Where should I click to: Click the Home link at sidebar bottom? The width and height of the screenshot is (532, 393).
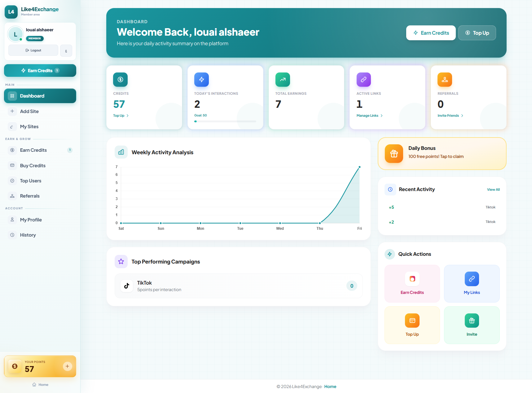[40, 385]
